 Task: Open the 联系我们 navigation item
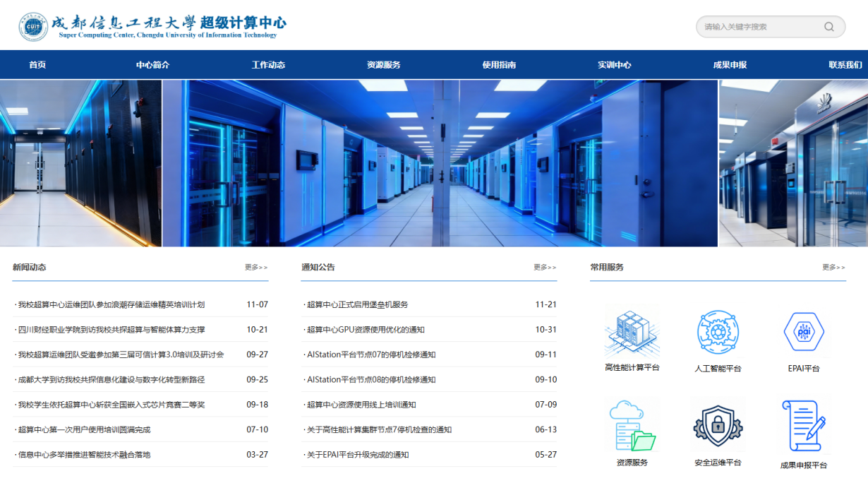coord(845,65)
